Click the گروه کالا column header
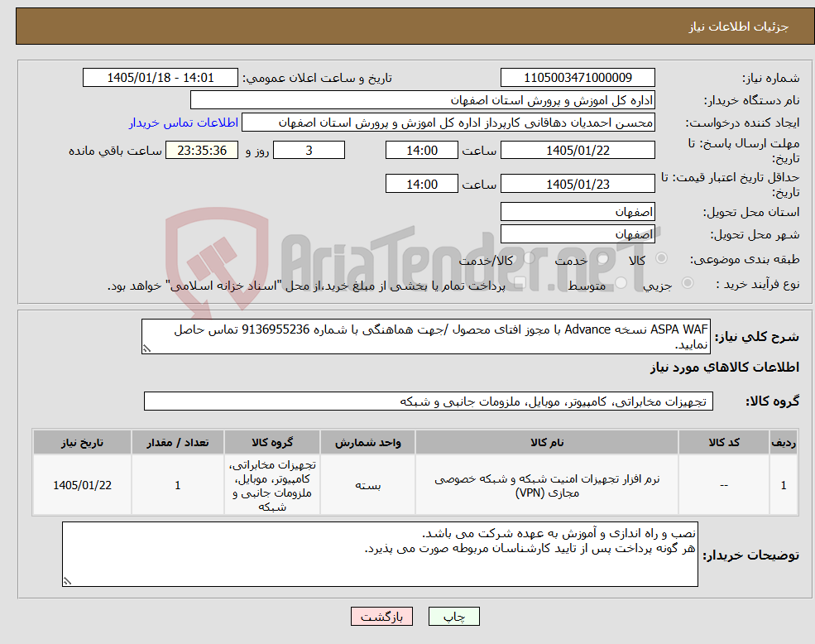This screenshot has width=815, height=644. [272, 442]
